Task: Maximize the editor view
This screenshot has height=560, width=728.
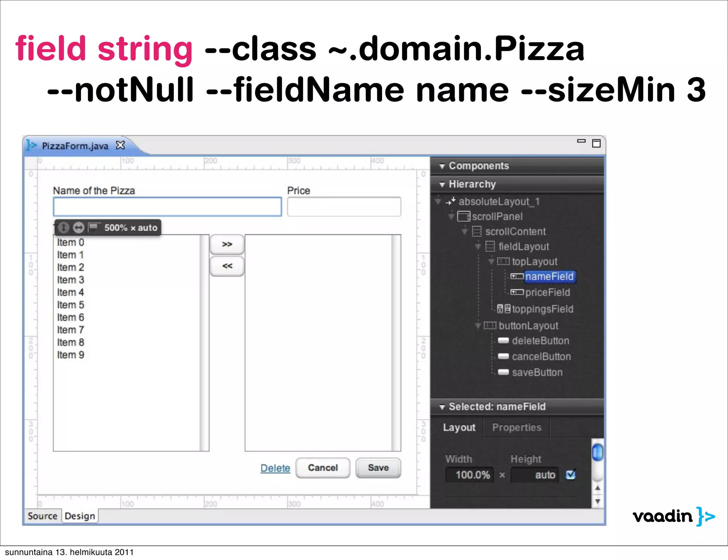Action: tap(596, 143)
